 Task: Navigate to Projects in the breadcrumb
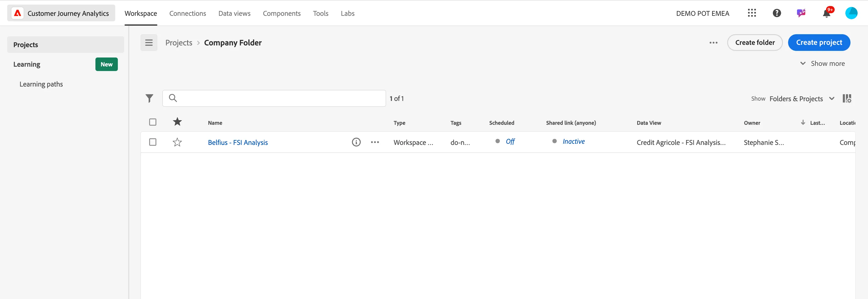coord(178,43)
